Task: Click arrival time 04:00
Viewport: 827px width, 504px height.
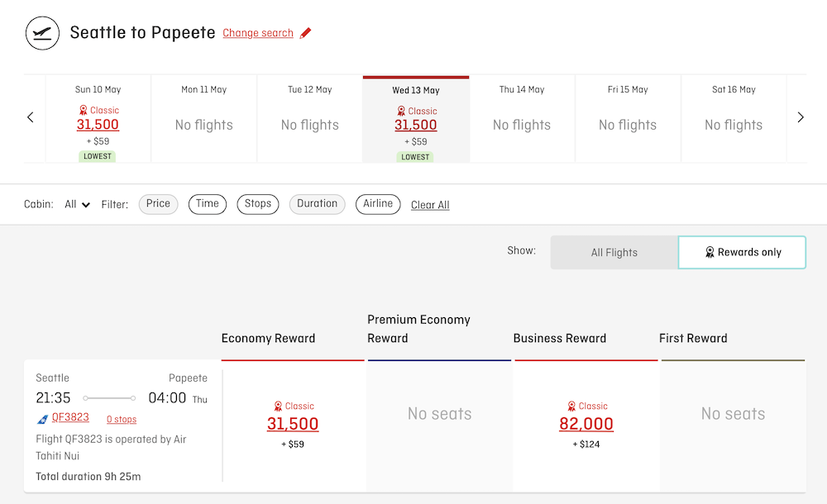Action: [x=167, y=397]
